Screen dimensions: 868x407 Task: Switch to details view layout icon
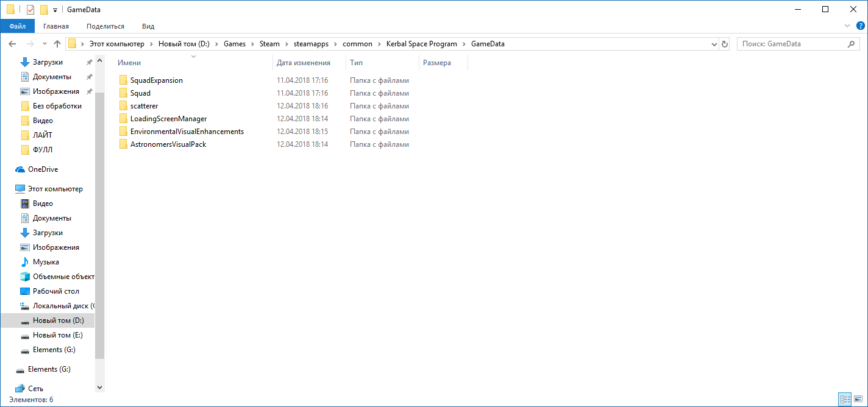click(845, 399)
